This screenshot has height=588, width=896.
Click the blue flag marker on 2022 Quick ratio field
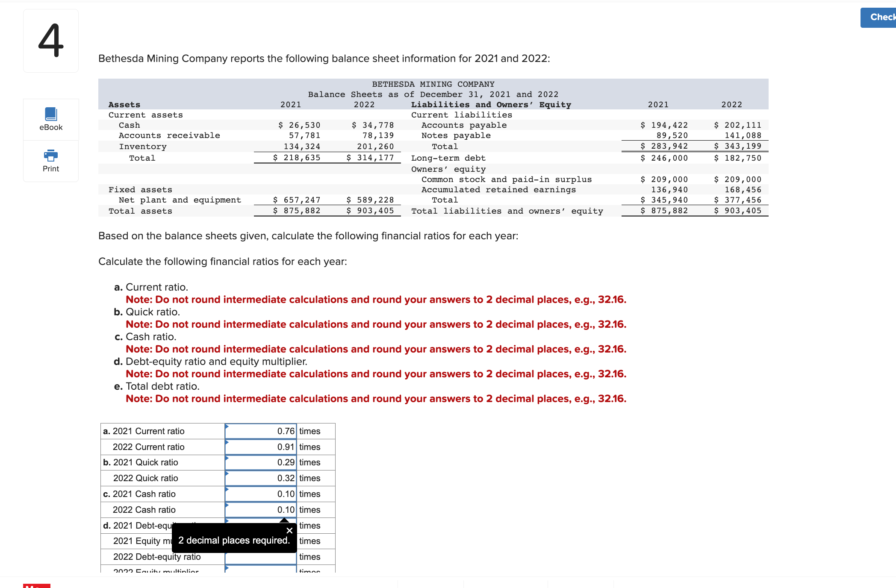point(227,473)
